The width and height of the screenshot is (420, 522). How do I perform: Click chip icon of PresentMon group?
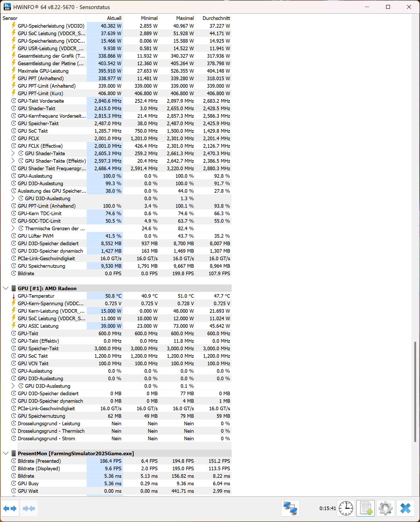pyautogui.click(x=14, y=453)
